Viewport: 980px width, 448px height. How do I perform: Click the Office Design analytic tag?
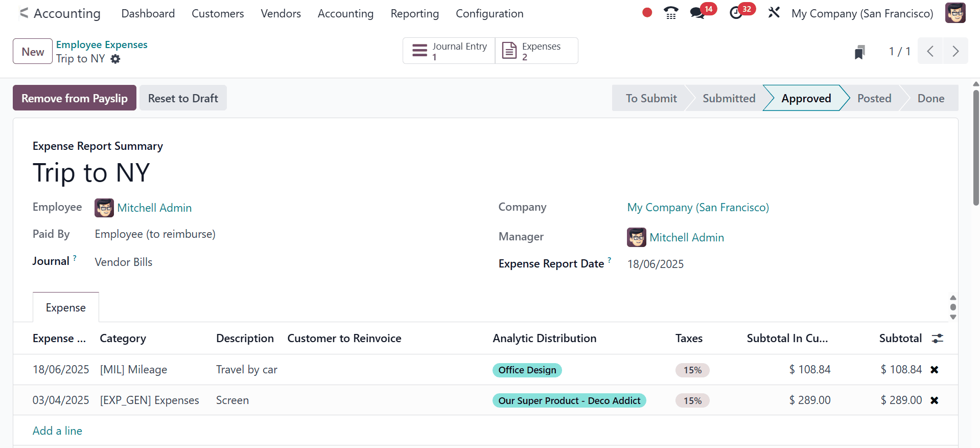527,370
